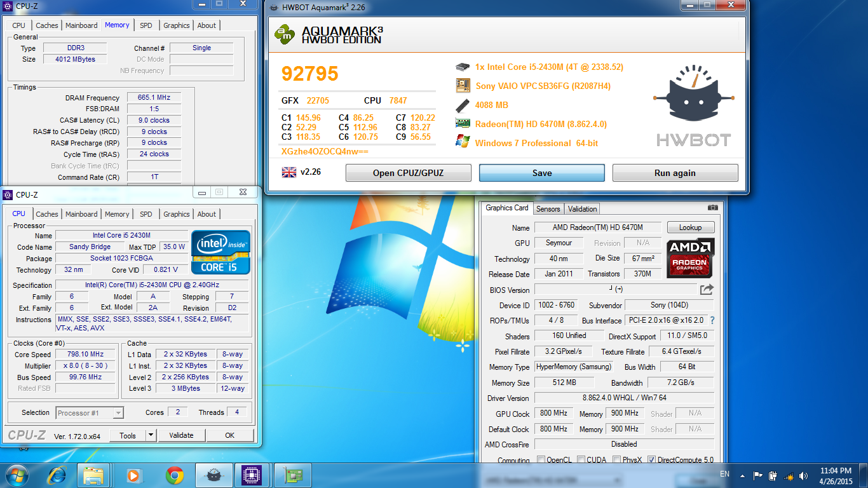Click the Validate button in CPU-Z
Viewport: 868px width, 488px height.
click(181, 435)
